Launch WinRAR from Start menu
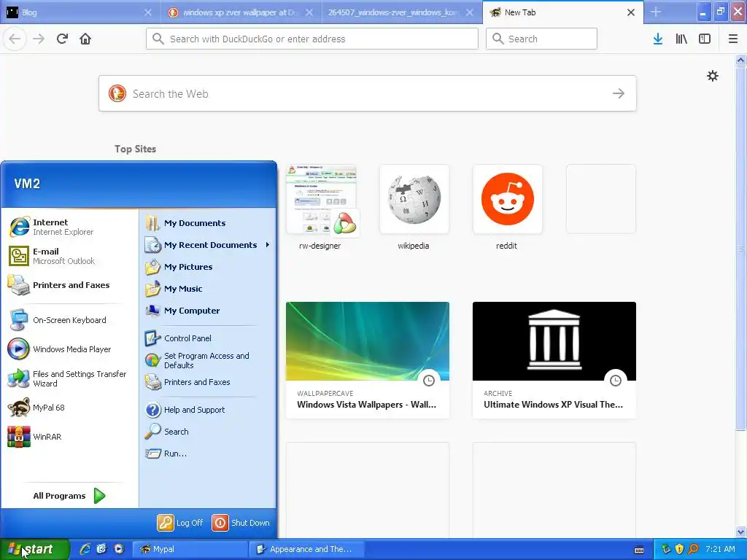 [x=69, y=437]
